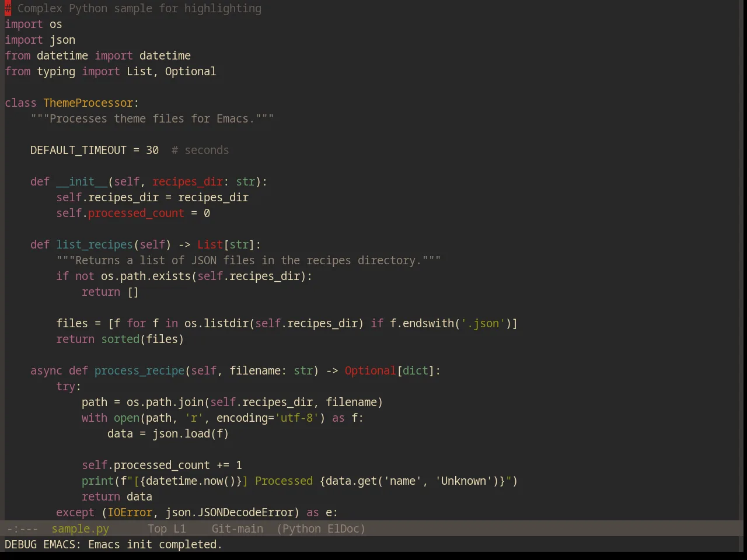Click the Git-main version control indicator
The height and width of the screenshot is (560, 747).
237,528
